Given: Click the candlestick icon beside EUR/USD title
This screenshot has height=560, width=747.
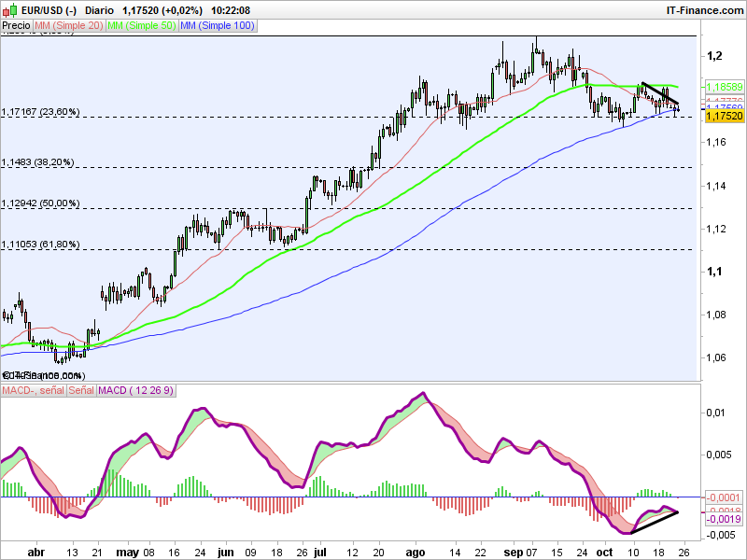Looking at the screenshot, I should coord(9,10).
